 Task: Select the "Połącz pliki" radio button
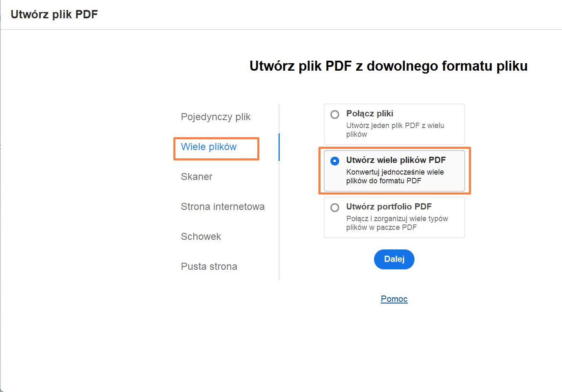pos(335,114)
